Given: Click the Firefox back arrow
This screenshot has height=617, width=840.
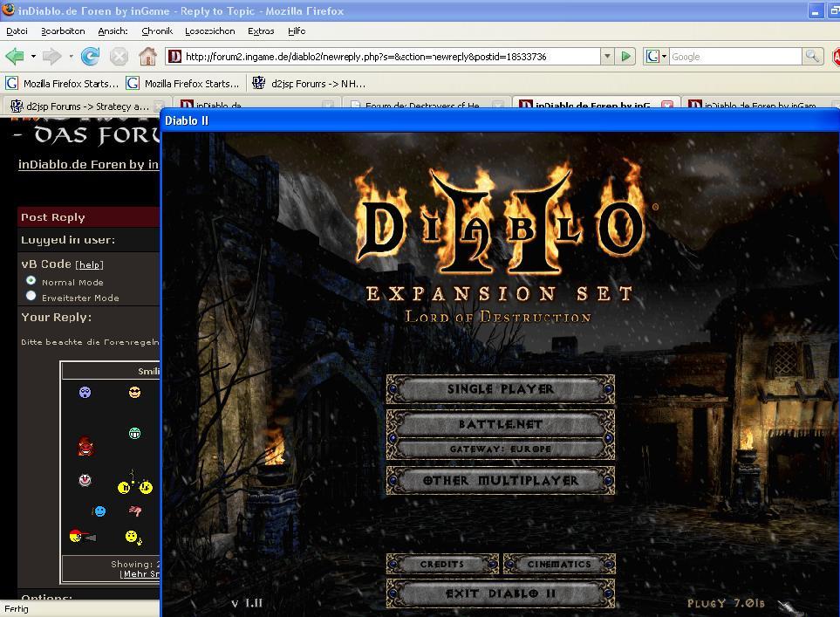Looking at the screenshot, I should point(15,56).
